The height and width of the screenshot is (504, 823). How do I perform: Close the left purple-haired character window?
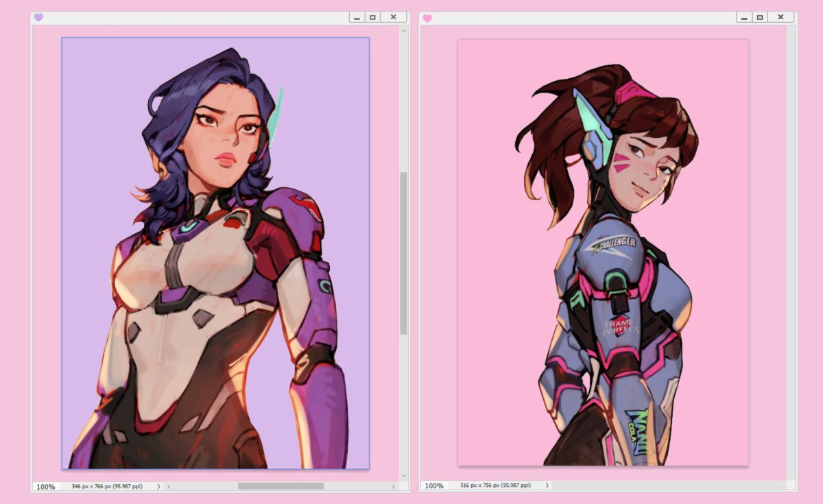393,17
